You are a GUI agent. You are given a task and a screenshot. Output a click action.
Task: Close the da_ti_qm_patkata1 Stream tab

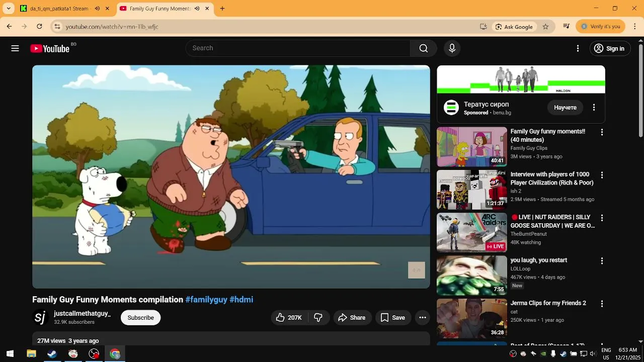coord(107,9)
